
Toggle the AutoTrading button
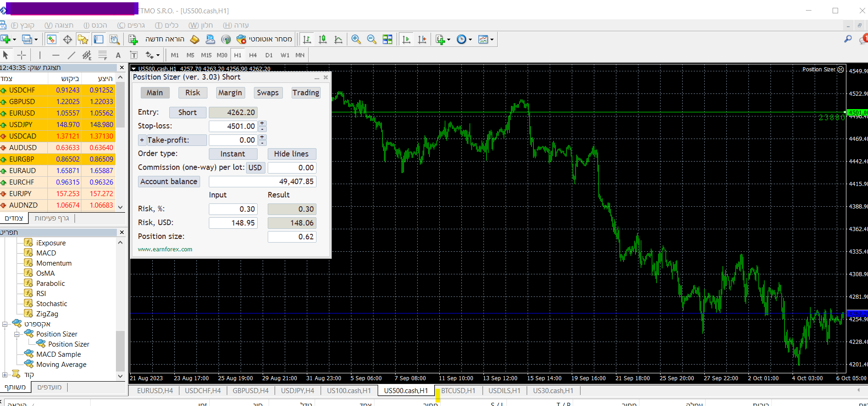pyautogui.click(x=265, y=40)
